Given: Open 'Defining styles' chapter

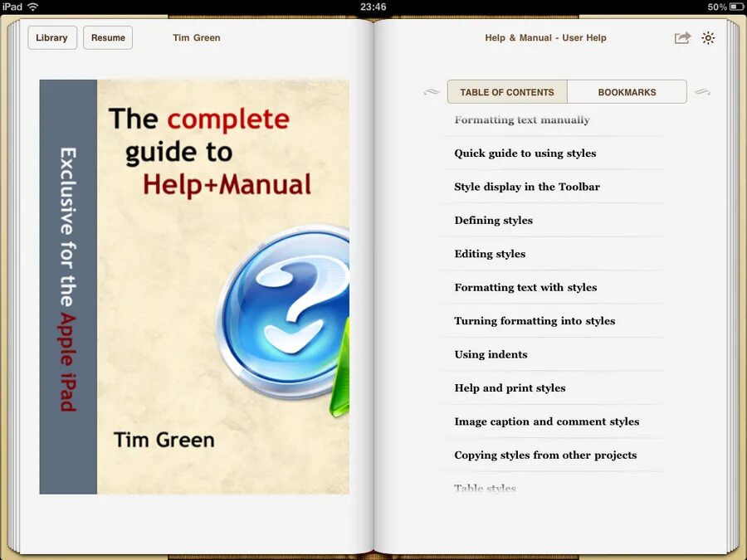Looking at the screenshot, I should click(552, 220).
